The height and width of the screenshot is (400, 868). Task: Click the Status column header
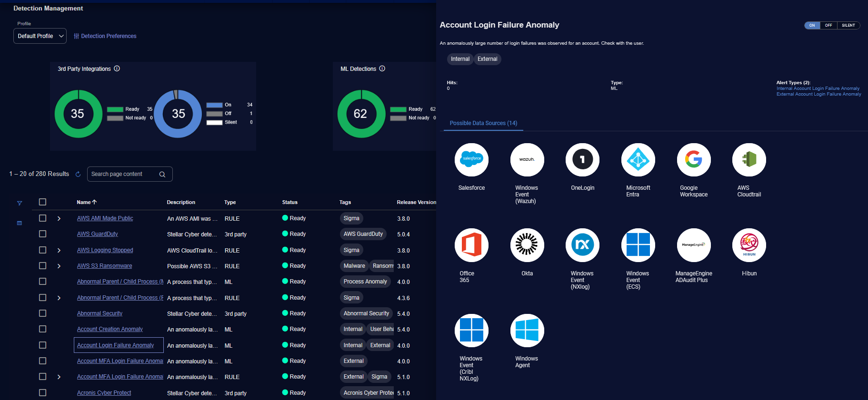tap(289, 202)
